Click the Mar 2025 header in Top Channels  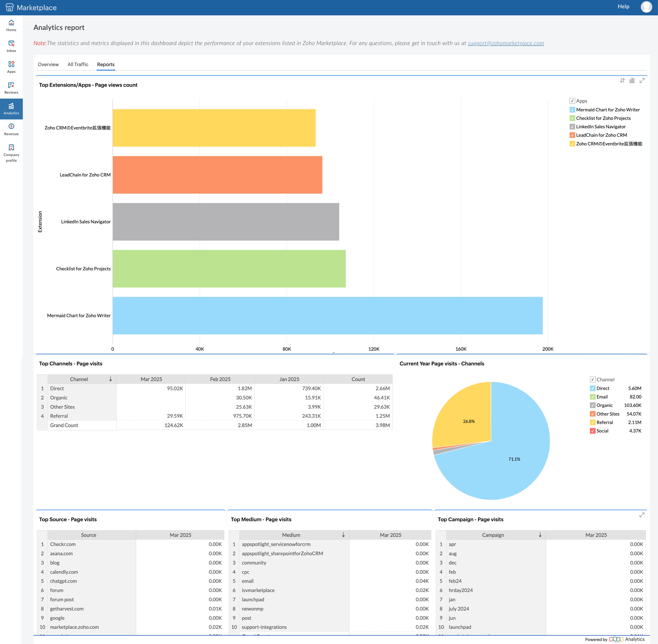151,379
